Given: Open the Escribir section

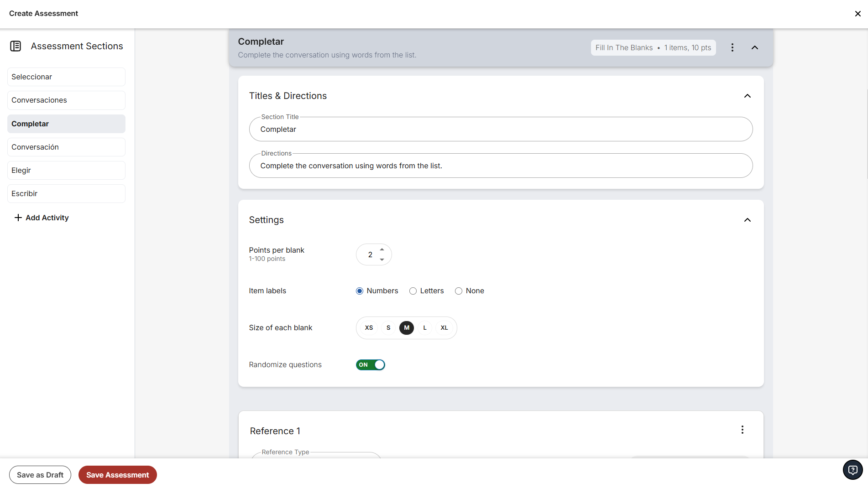Looking at the screenshot, I should pos(66,193).
